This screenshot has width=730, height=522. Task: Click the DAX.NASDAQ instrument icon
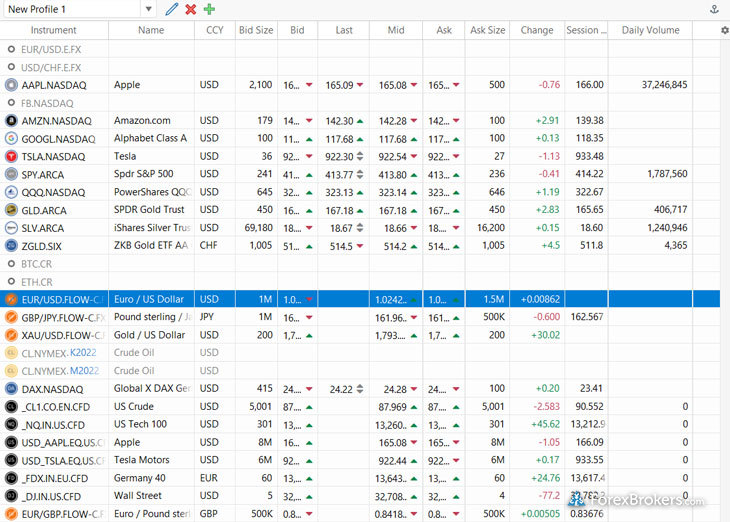coord(11,389)
